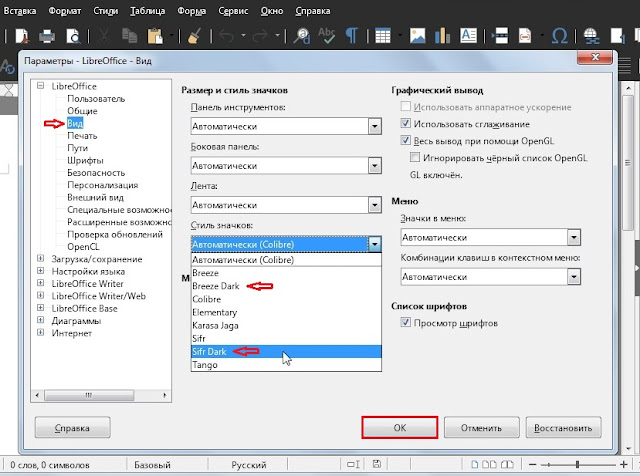640x476 pixels.
Task: Click the zoom out minus button
Action: pos(532,465)
